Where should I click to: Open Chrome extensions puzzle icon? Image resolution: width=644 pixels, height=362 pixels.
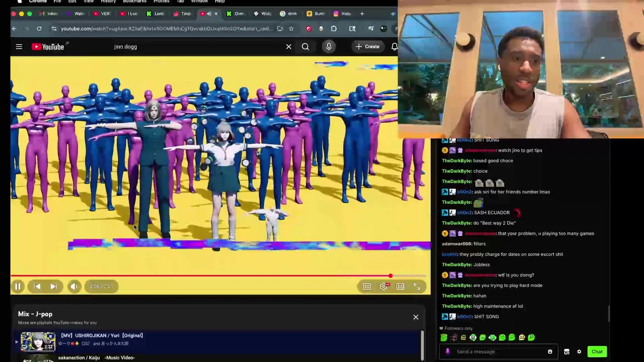point(334,29)
